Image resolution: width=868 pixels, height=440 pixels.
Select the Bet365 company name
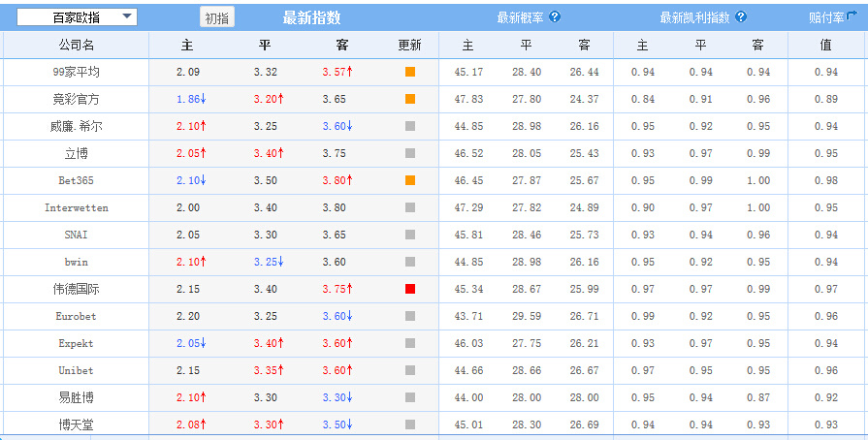(77, 180)
